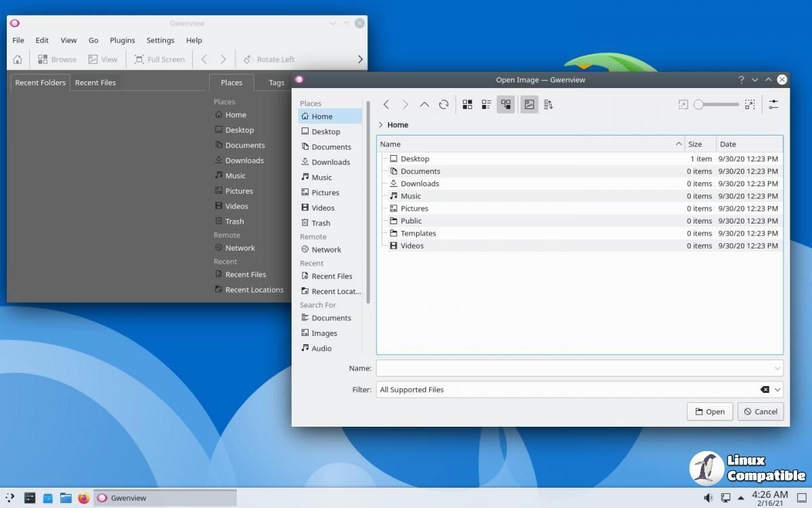Expand the Filter dropdown arrow
The width and height of the screenshot is (812, 508).
tap(777, 389)
